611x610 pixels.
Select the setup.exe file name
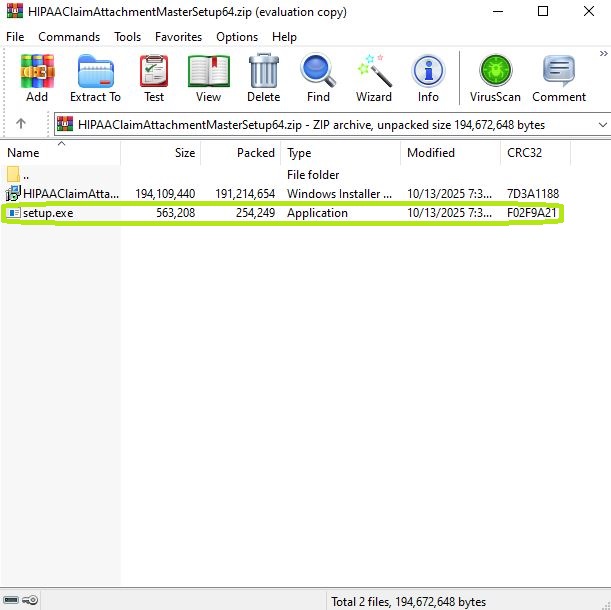[x=48, y=213]
